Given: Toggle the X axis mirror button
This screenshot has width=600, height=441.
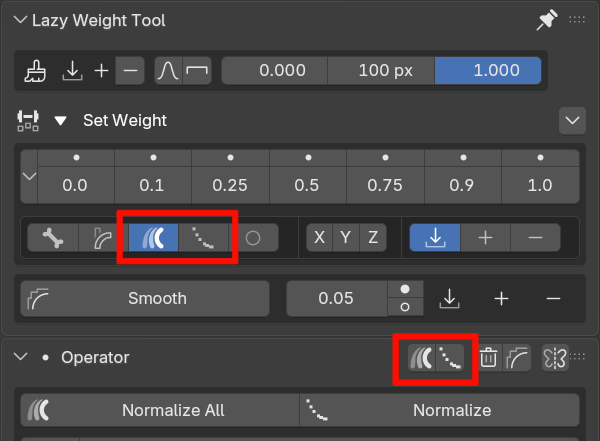Looking at the screenshot, I should coord(320,237).
